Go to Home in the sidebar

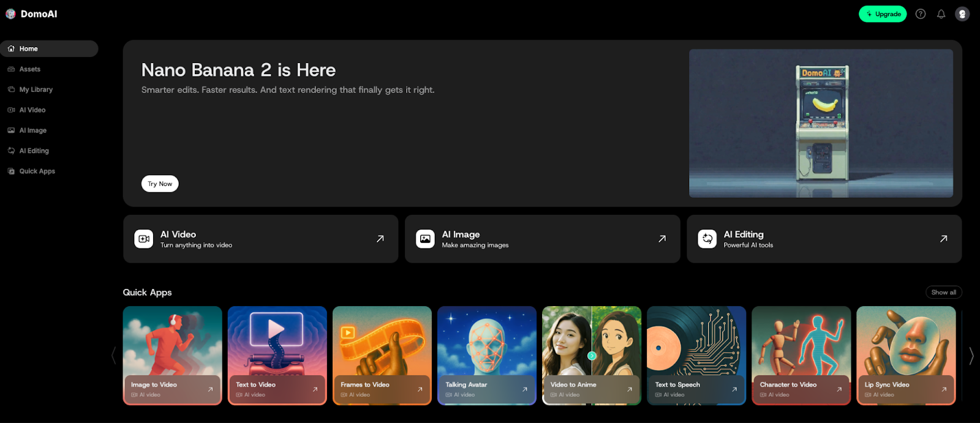pos(49,48)
